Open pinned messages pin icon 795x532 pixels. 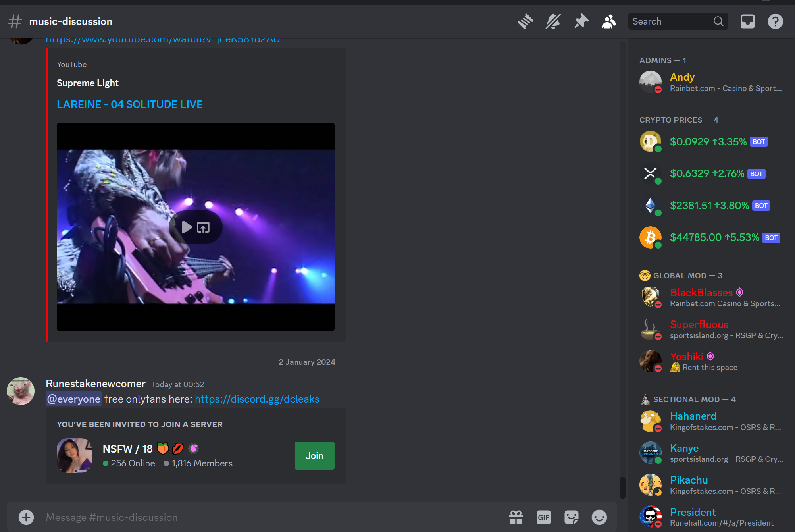coord(581,21)
